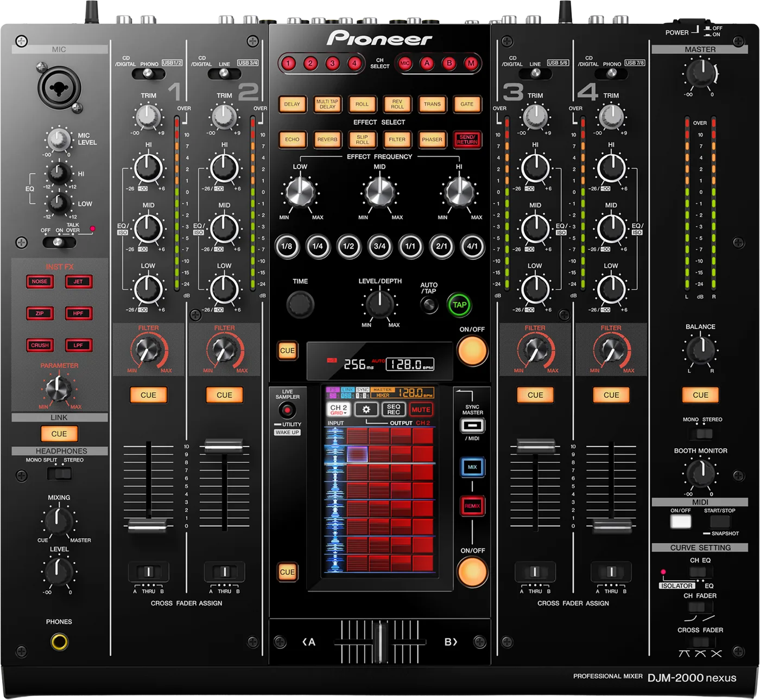760x700 pixels.
Task: Click the yellow PHONES headphone jack
Action: pyautogui.click(x=59, y=642)
